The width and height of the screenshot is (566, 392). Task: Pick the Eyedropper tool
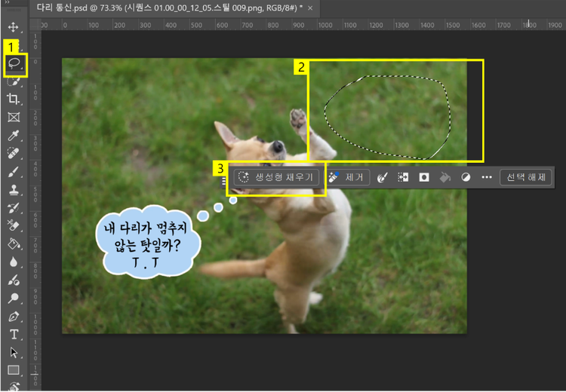(14, 136)
